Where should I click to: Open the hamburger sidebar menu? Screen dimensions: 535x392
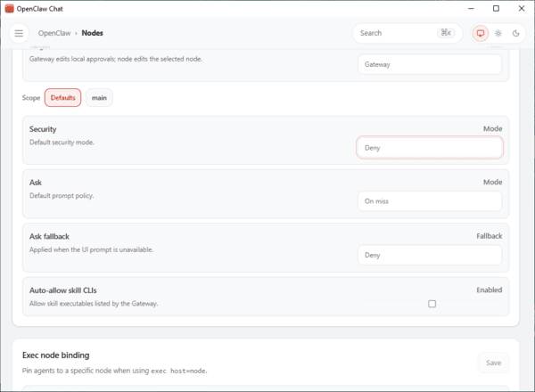(x=19, y=33)
